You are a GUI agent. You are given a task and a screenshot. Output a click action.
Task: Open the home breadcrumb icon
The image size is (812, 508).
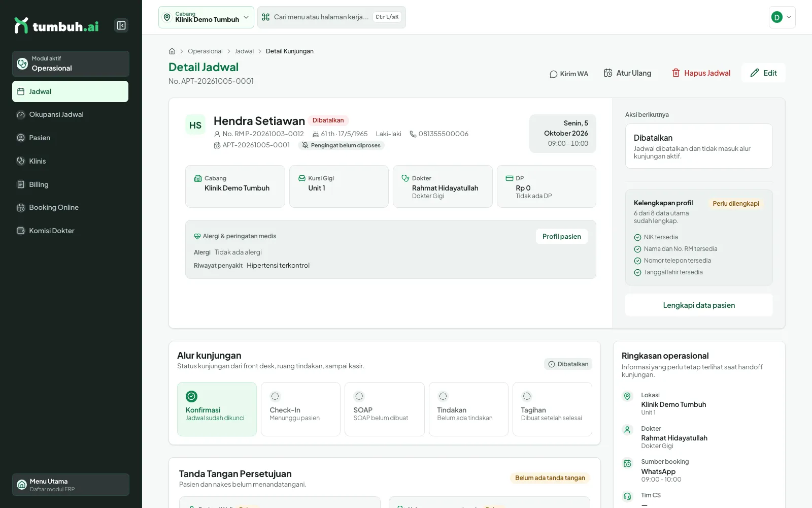coord(172,51)
